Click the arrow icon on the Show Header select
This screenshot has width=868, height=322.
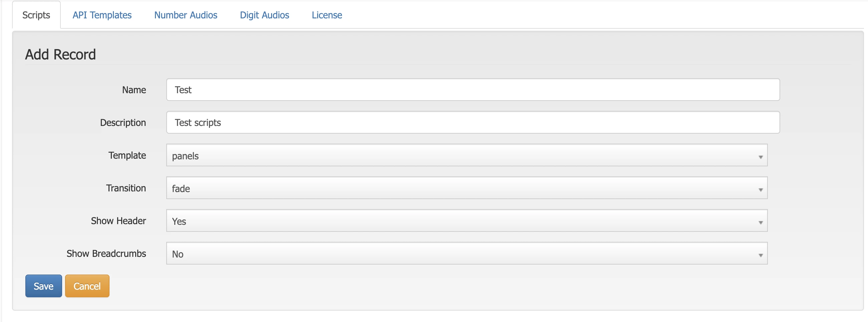[761, 222]
